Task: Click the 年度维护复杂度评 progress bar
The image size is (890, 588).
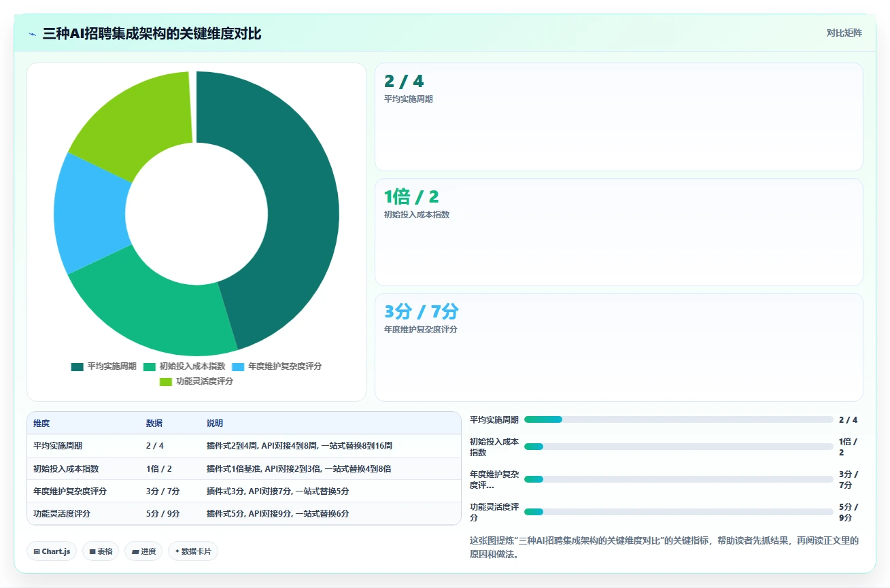Action: click(x=679, y=479)
